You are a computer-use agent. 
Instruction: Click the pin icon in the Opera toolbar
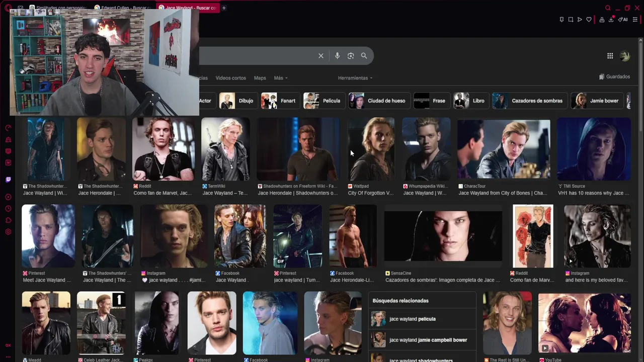pos(561,20)
